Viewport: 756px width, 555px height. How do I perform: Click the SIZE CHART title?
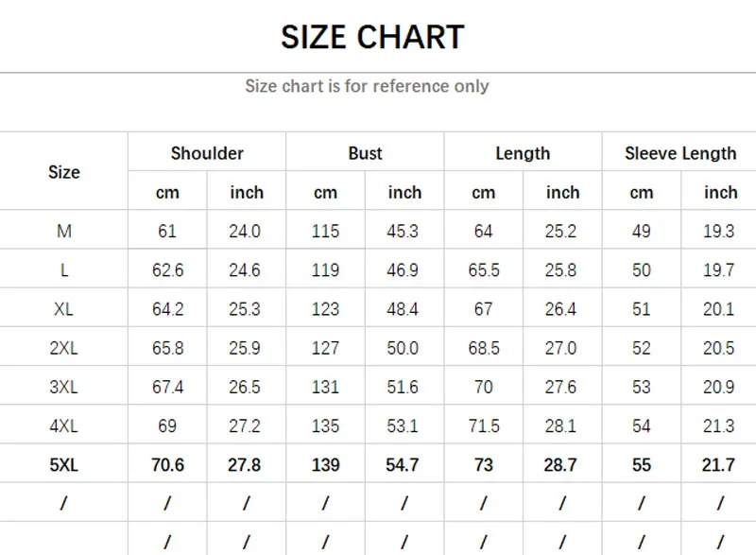372,37
